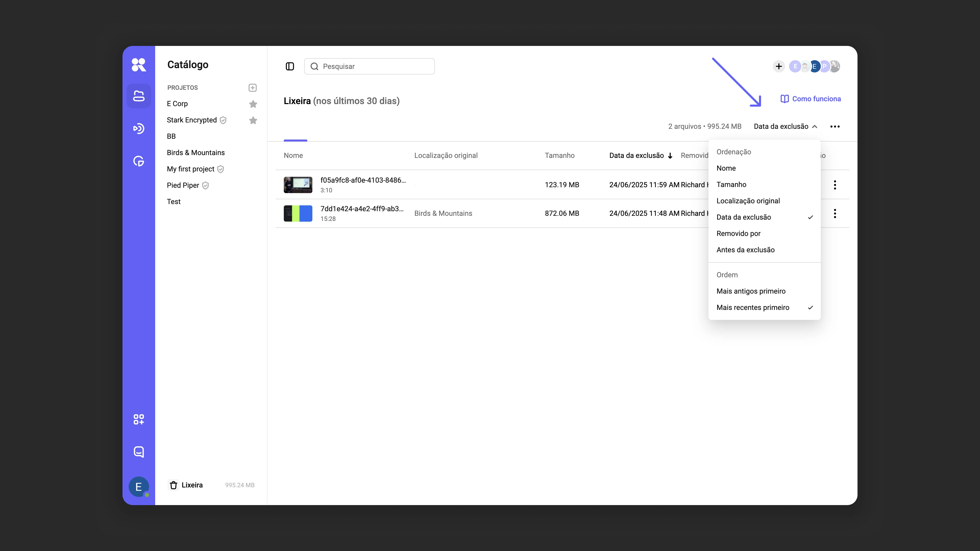Open thumbnail of 7dd1e424 video file

tap(298, 213)
